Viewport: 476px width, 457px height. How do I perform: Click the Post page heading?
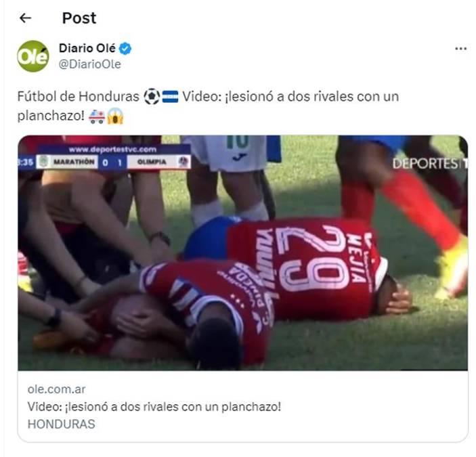tap(79, 18)
